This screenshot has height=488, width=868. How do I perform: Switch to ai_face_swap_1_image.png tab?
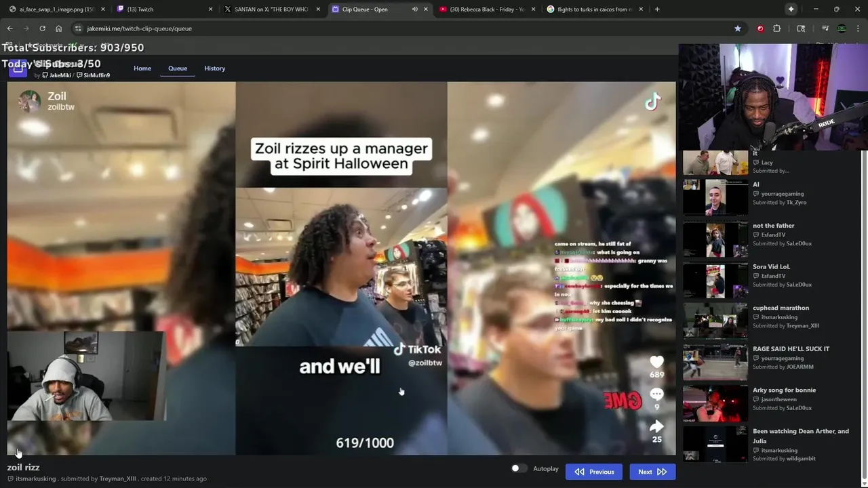(56, 9)
